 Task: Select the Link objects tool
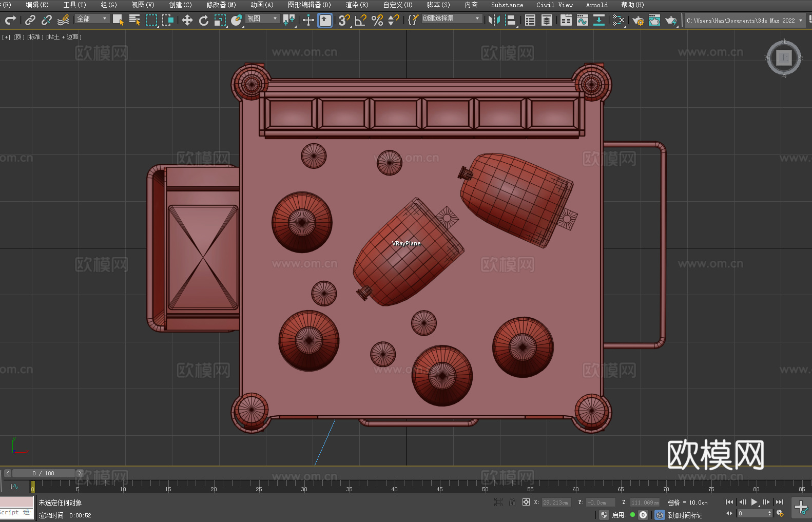(x=30, y=20)
